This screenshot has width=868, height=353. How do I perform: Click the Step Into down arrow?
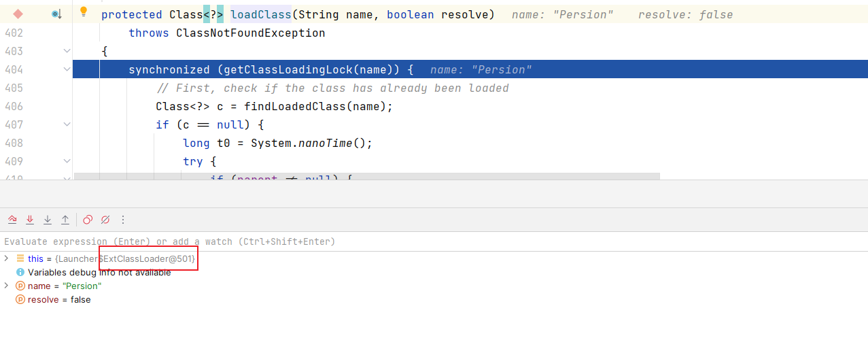(48, 220)
